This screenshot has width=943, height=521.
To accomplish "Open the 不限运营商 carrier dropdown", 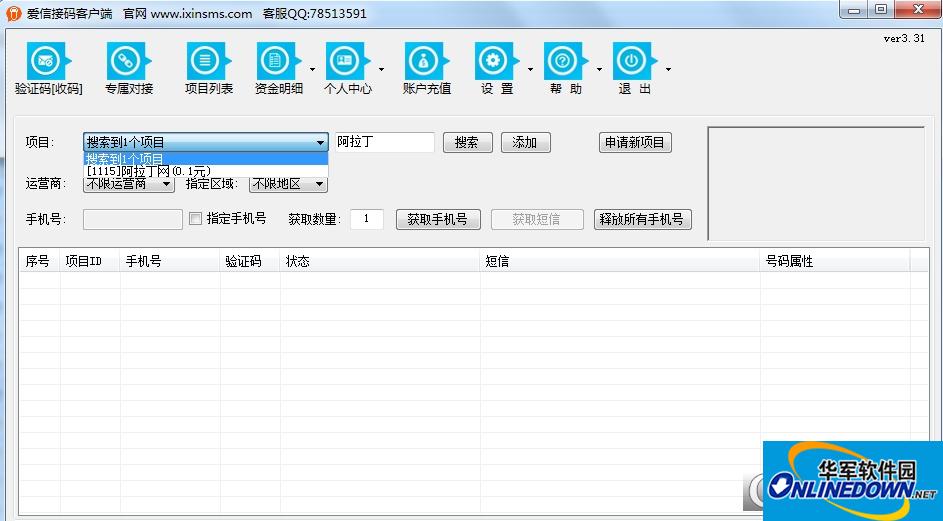I will click(x=129, y=183).
